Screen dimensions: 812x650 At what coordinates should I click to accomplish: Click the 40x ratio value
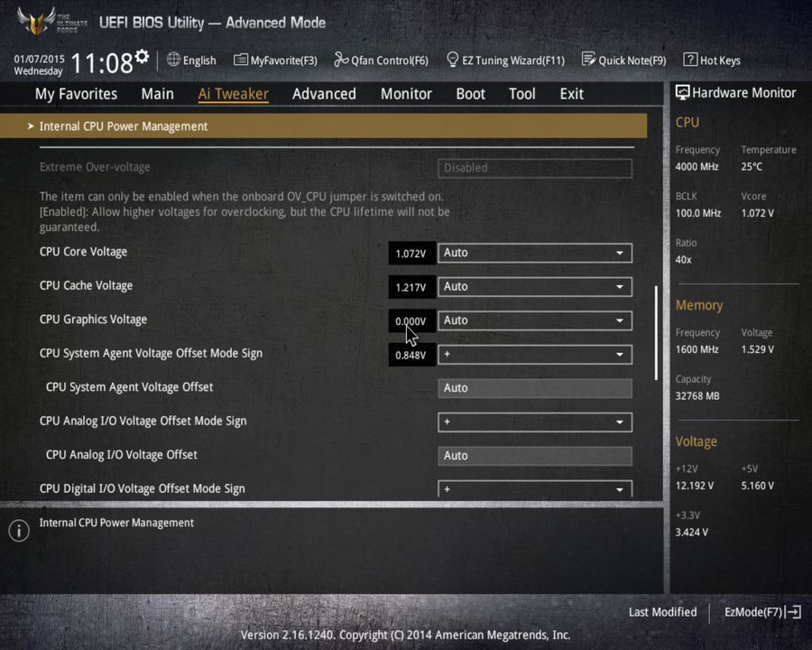683,260
